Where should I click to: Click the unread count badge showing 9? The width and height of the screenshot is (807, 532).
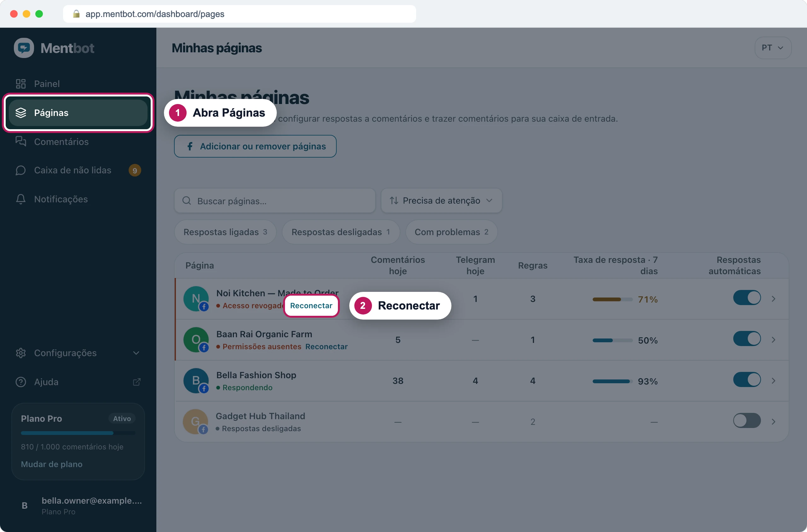tap(135, 170)
